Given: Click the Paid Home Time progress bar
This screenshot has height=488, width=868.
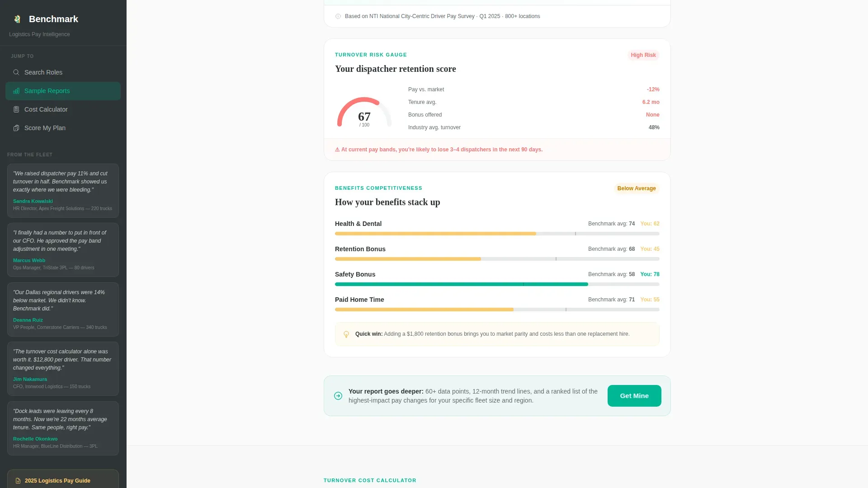Looking at the screenshot, I should pyautogui.click(x=497, y=310).
